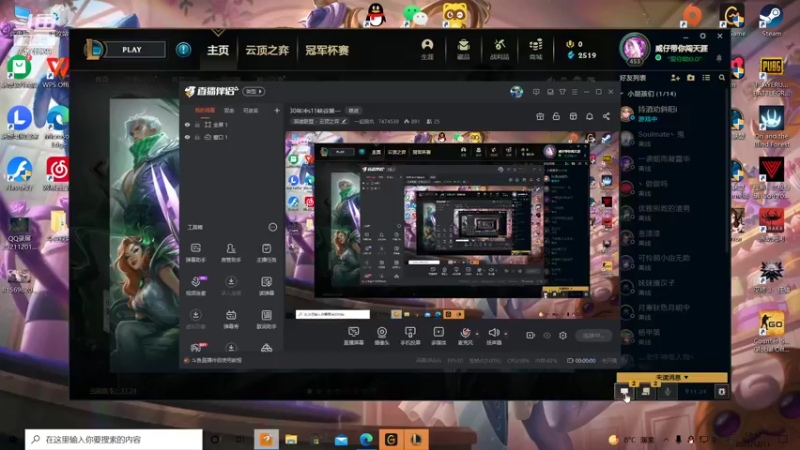This screenshot has height=450, width=800.
Task: Open 主播任务 tool in the toolbox
Action: 266,253
